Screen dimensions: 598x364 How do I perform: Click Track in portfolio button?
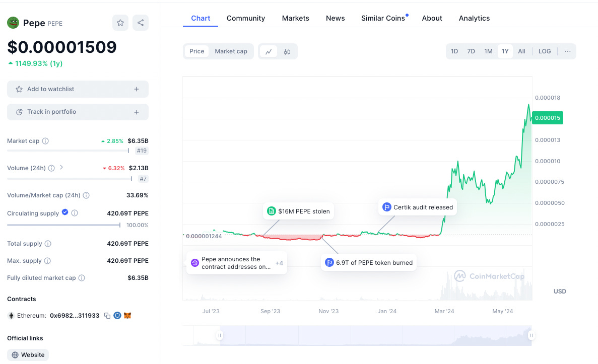coord(78,112)
